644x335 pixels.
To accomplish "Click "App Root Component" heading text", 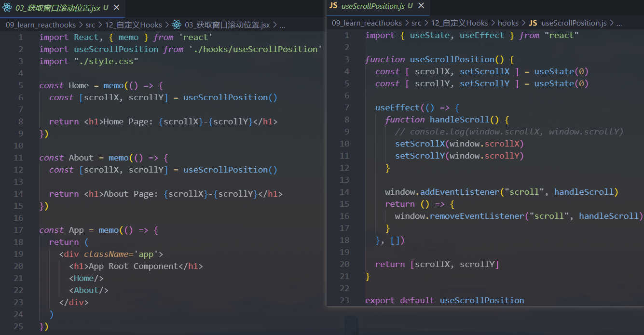I will 134,266.
